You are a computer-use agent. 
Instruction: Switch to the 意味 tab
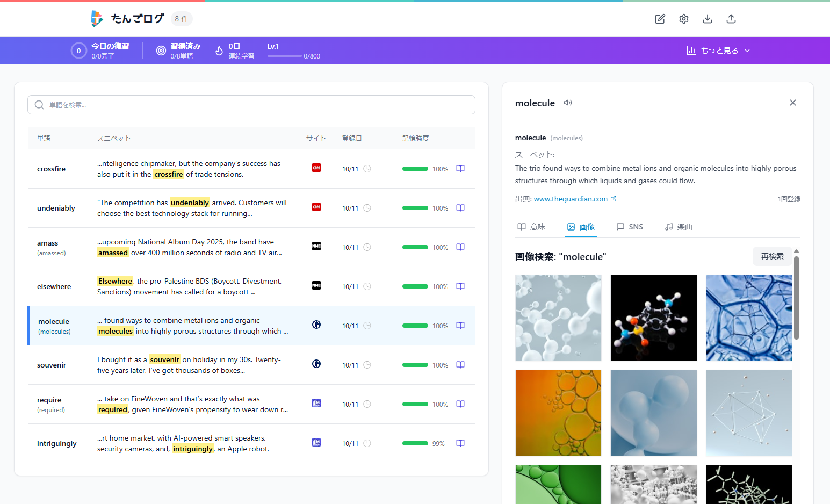tap(531, 227)
